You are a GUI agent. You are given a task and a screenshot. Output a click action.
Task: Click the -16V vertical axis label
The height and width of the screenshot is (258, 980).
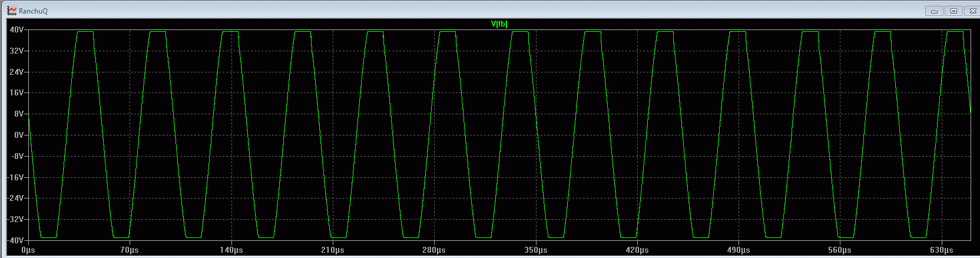(15, 177)
